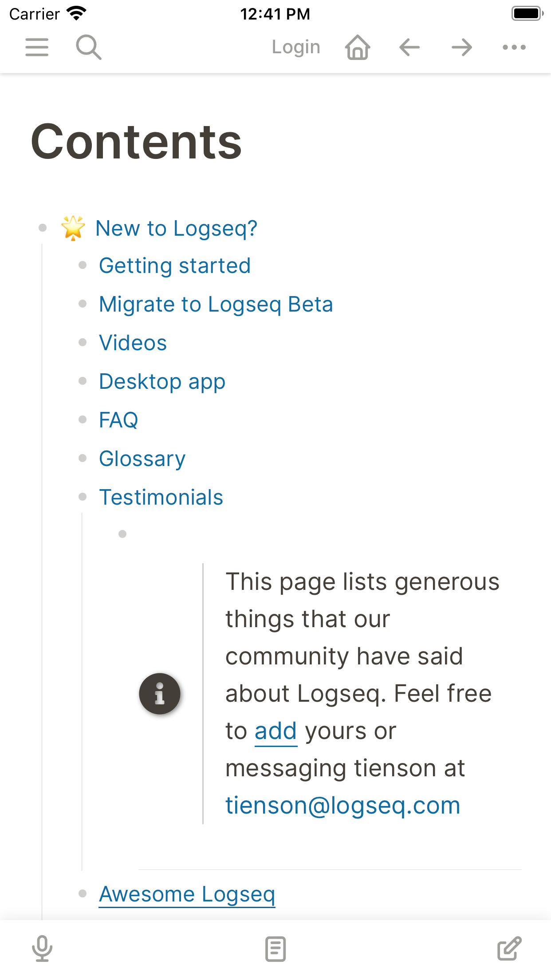
Task: Toggle the bullet above the info note
Action: click(x=122, y=534)
